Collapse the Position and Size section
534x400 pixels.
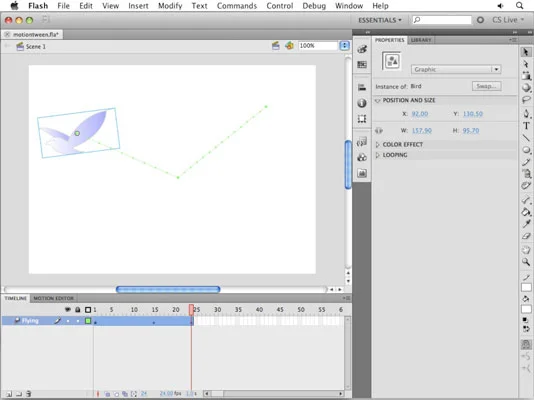click(377, 100)
